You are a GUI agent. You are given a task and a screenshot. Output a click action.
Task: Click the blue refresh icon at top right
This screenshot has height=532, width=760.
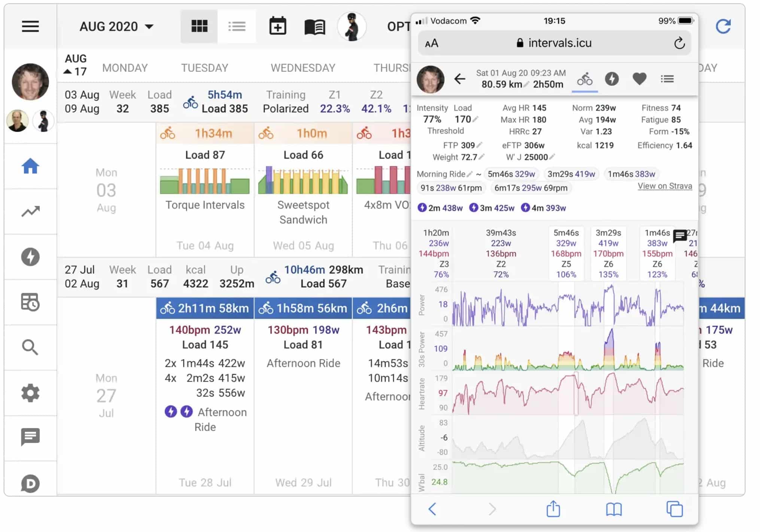(723, 26)
